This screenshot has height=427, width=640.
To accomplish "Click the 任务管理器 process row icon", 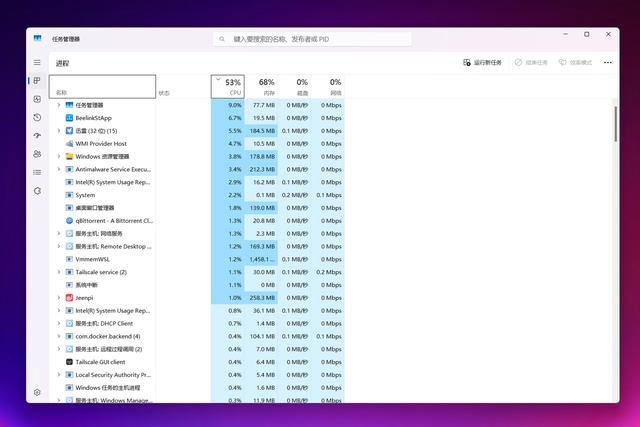I will pyautogui.click(x=69, y=105).
